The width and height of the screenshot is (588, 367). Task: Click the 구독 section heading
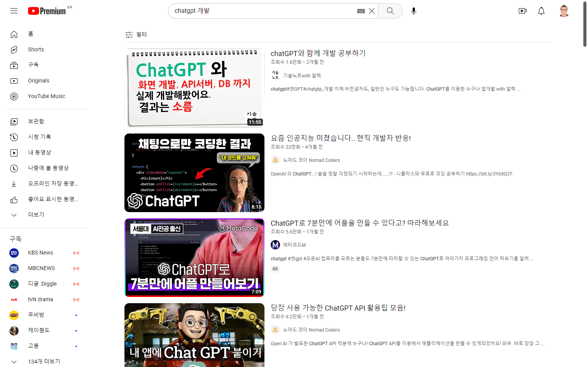(x=16, y=239)
